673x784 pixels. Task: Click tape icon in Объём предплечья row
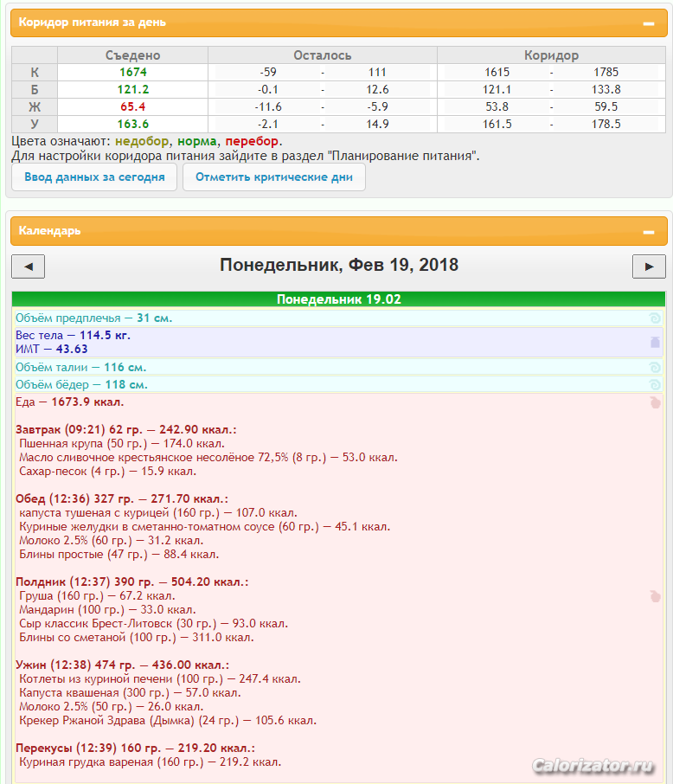pyautogui.click(x=655, y=318)
